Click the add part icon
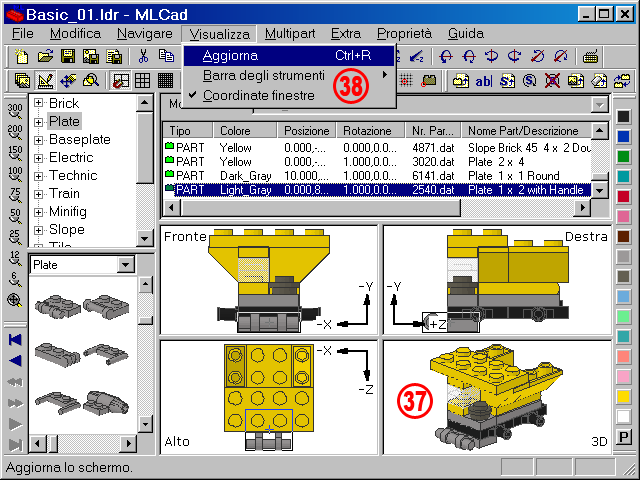640x480 pixels. (x=461, y=80)
